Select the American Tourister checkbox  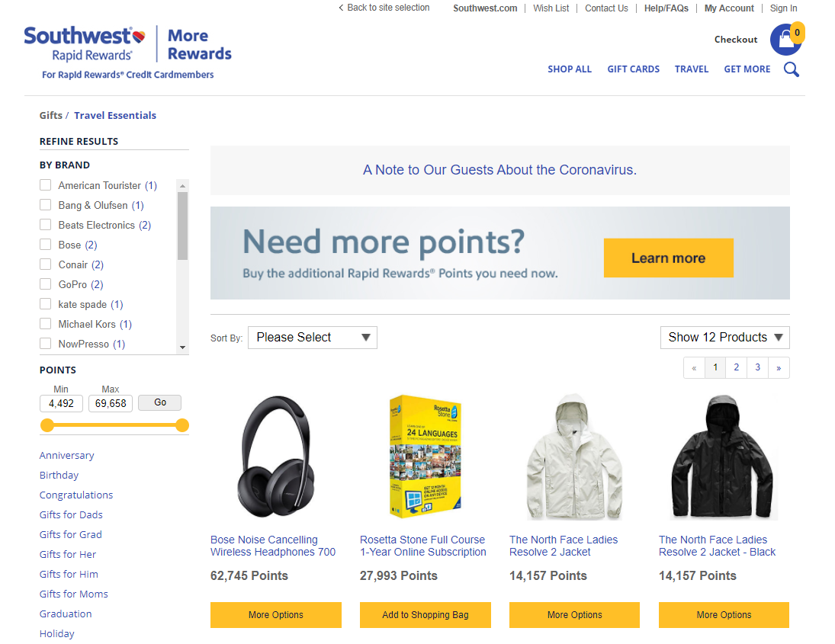(46, 185)
